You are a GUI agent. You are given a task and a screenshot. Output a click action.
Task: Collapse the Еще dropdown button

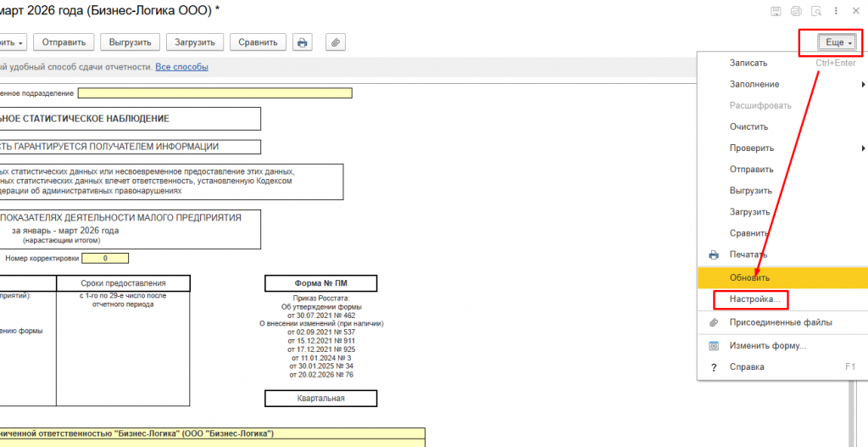point(837,42)
